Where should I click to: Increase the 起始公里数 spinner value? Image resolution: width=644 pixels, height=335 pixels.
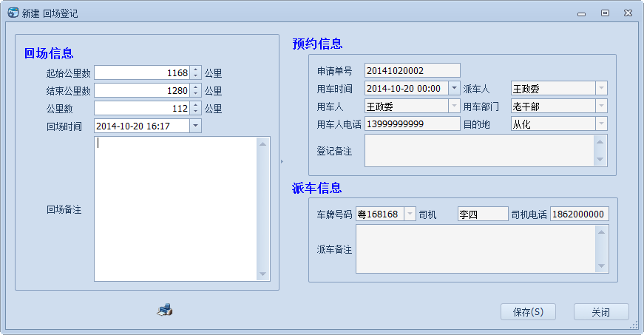point(195,70)
